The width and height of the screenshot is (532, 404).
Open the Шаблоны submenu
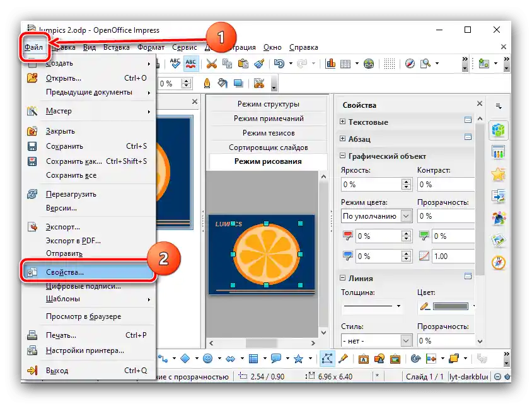coord(88,299)
